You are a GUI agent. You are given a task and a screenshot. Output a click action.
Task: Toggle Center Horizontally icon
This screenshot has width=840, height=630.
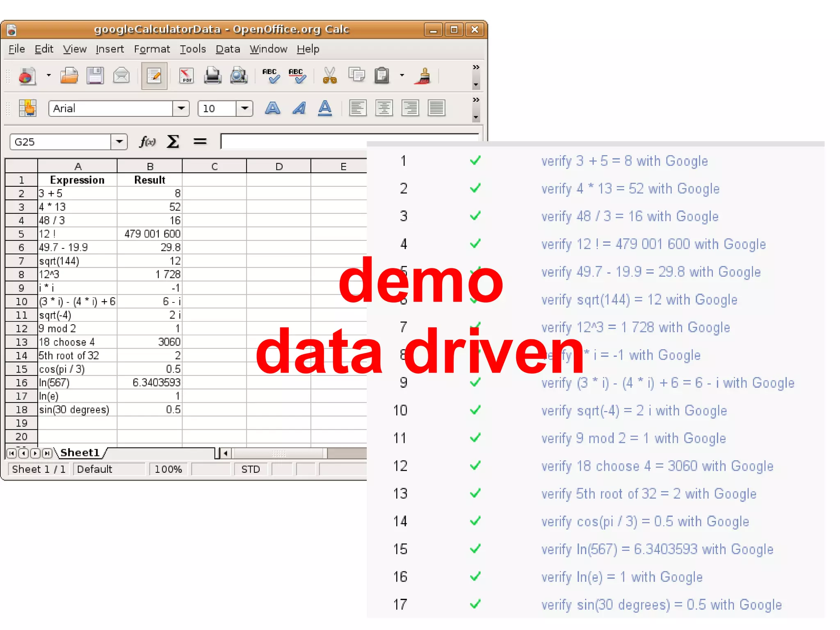pyautogui.click(x=384, y=108)
